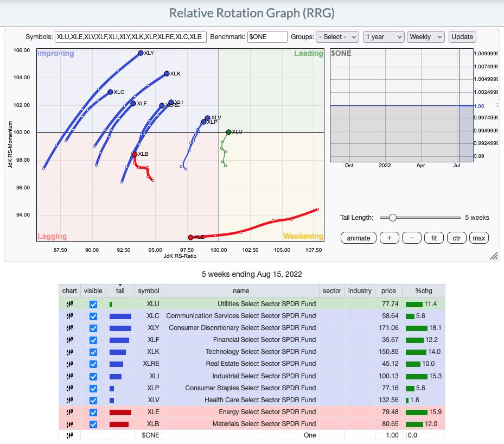Uncheck visibility of XLP
This screenshot has height=444, width=504.
coord(93,389)
